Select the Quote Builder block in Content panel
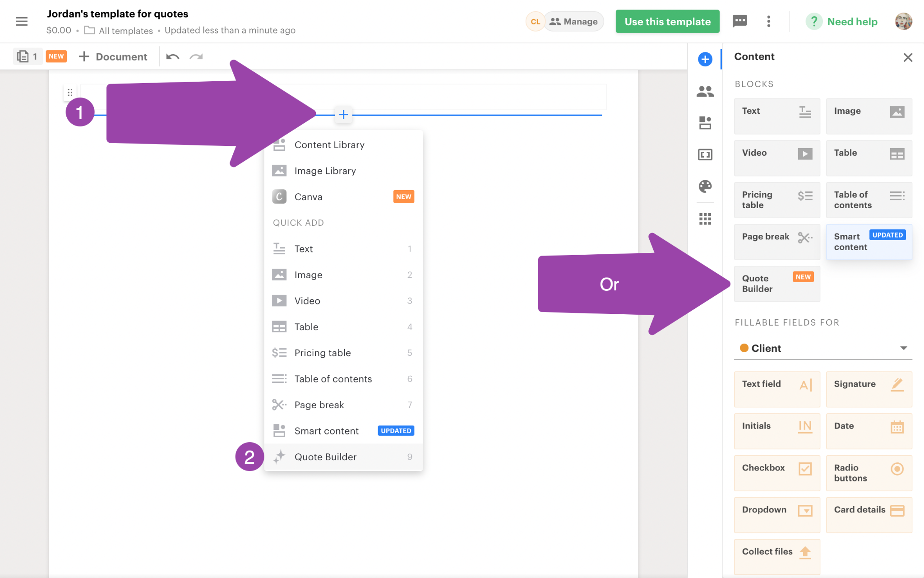Image resolution: width=924 pixels, height=578 pixels. [777, 284]
